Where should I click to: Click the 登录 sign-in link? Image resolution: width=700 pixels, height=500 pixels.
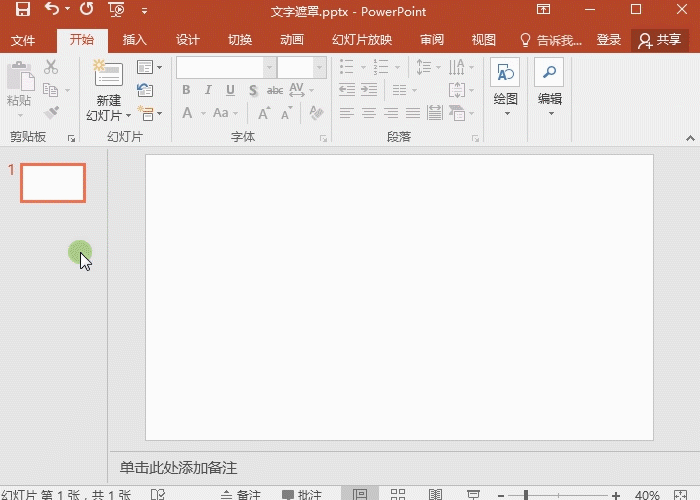click(x=609, y=40)
